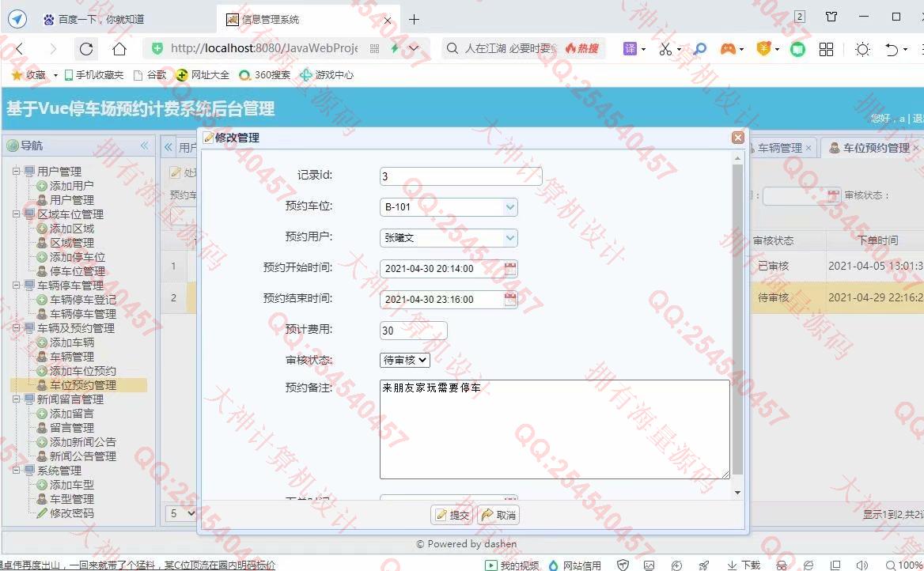Image resolution: width=924 pixels, height=571 pixels.
Task: Click the 记录id input field
Action: point(461,176)
